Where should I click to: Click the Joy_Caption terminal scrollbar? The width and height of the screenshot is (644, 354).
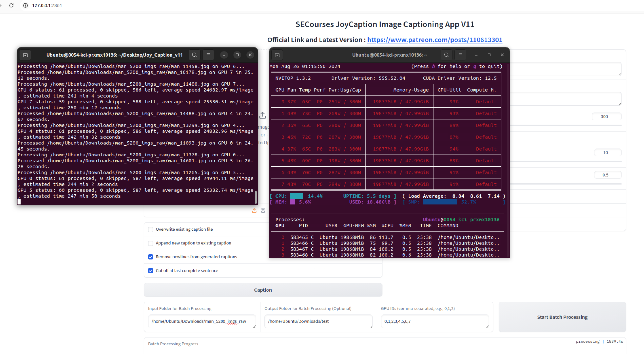[x=256, y=197]
